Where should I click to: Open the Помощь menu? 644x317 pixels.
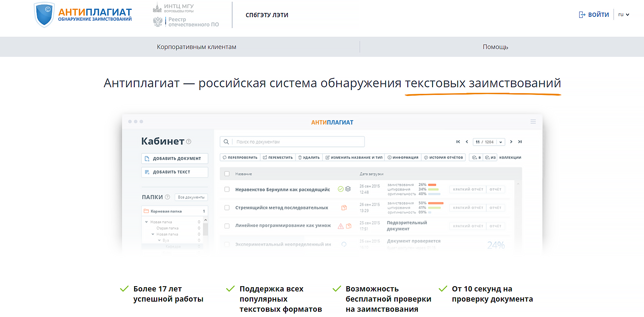[x=495, y=47]
